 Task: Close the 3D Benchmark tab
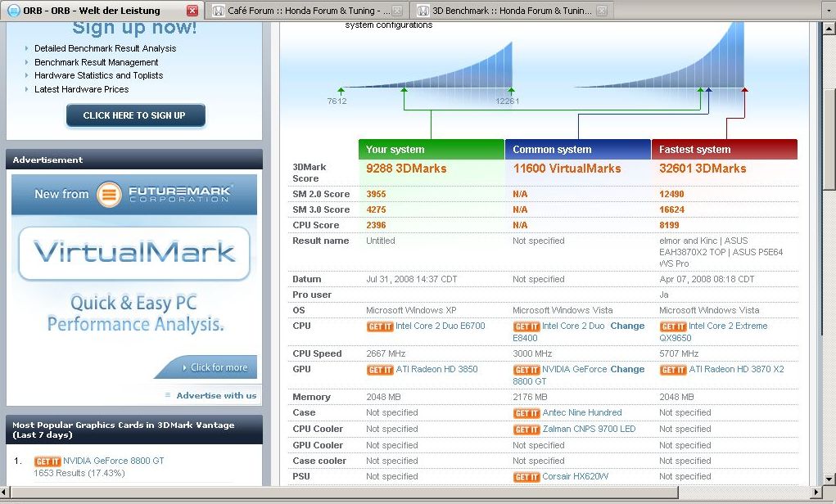click(x=601, y=10)
